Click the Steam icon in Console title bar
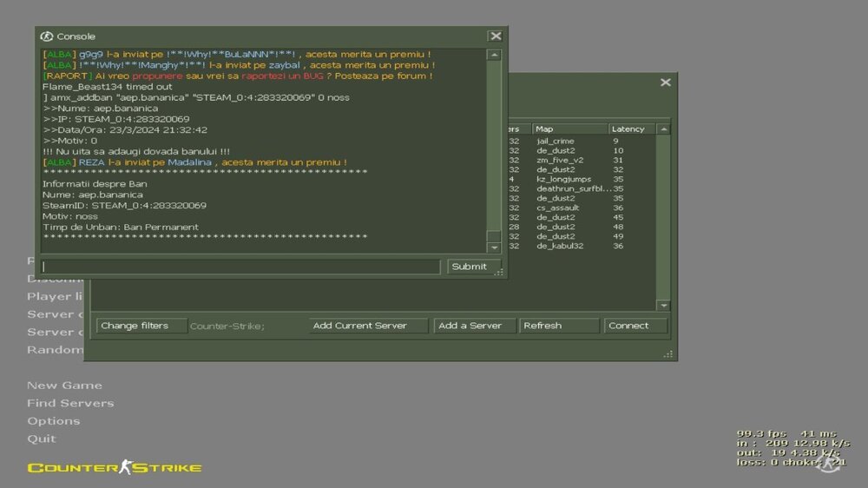Screen dimensions: 868x488 pos(47,36)
